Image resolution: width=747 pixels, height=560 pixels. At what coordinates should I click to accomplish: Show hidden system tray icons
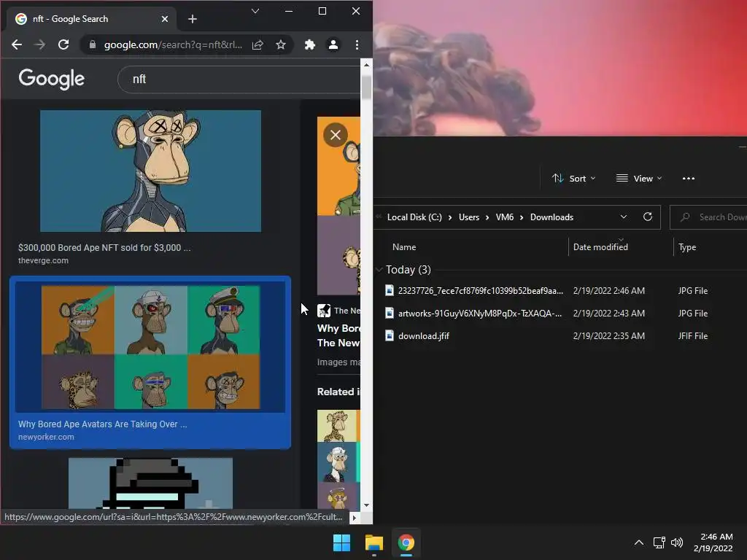[639, 542]
